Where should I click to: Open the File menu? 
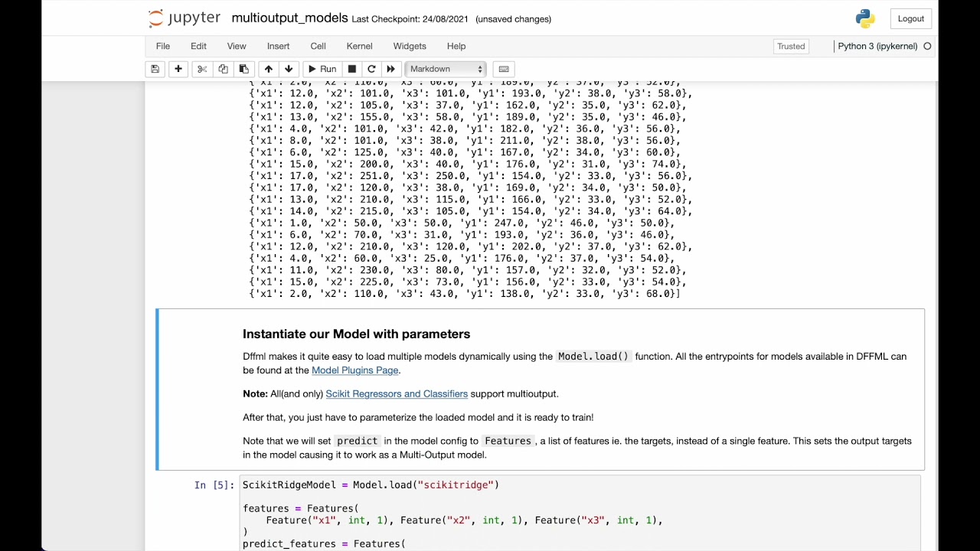pos(163,47)
